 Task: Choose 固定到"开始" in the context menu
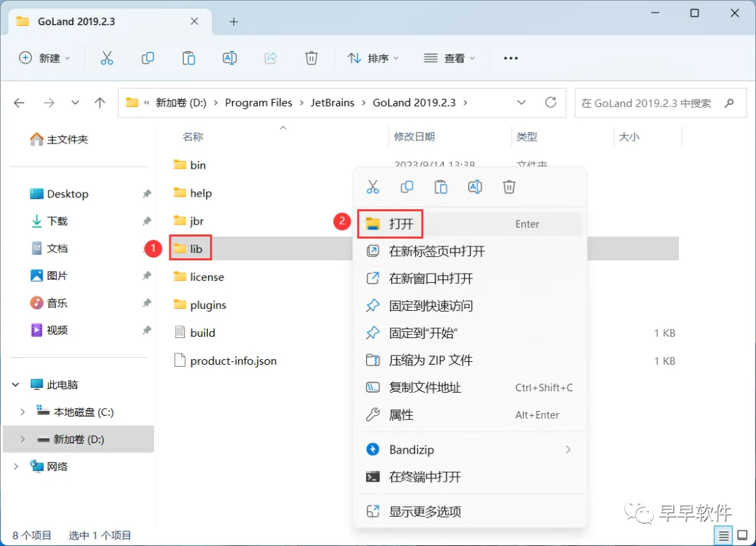pos(470,332)
